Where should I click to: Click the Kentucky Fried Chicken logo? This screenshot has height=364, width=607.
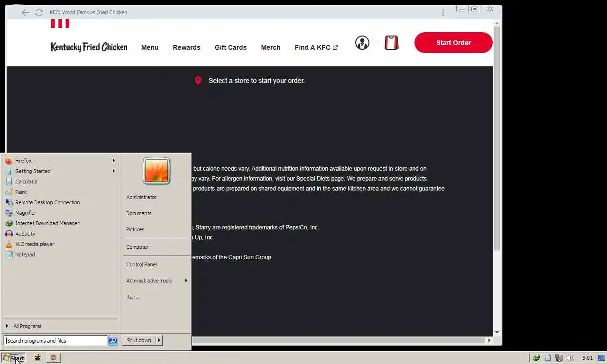(x=89, y=47)
